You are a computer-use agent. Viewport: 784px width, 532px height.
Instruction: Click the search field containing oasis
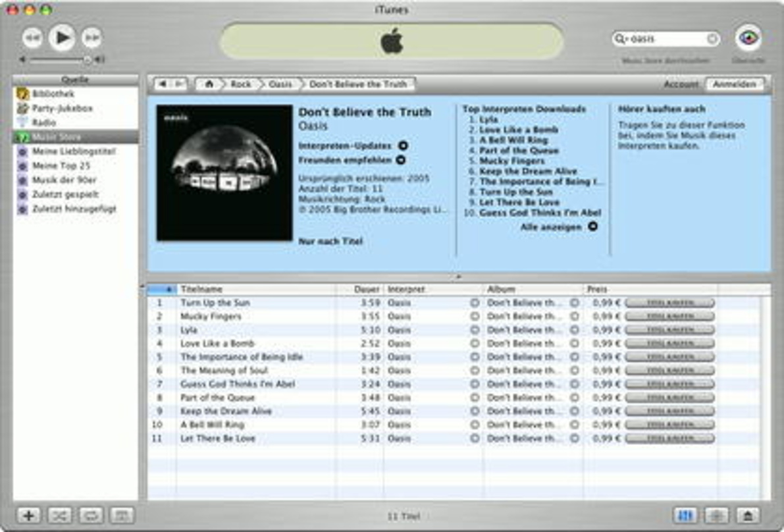point(666,39)
